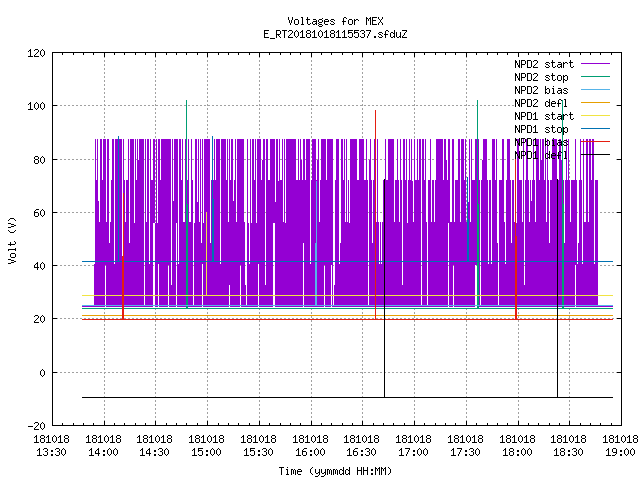Click the 'Time (yymmdd HH:MM)' x-axis label

tap(335, 471)
